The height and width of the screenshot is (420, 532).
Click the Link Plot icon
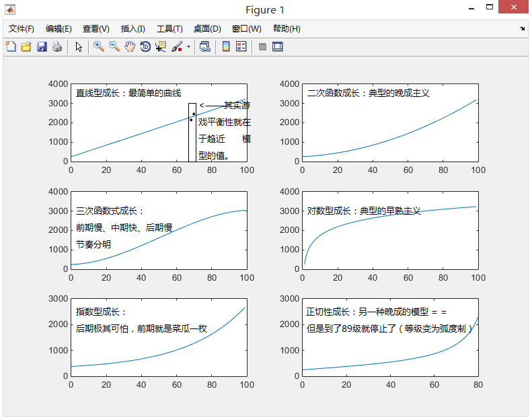[205, 46]
